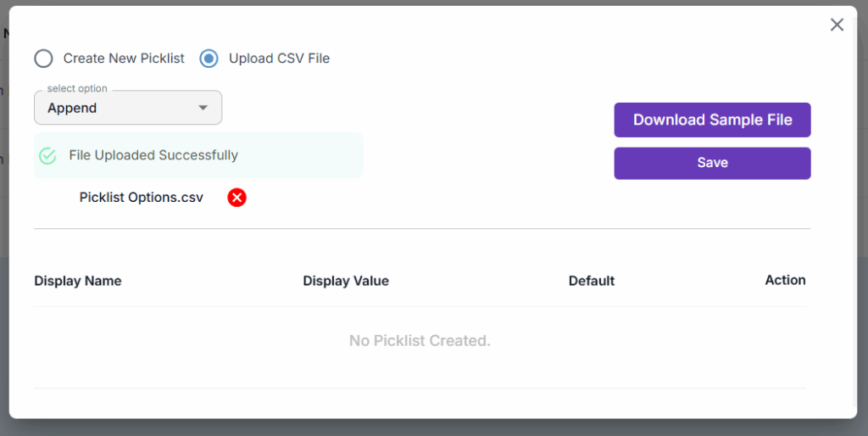Image resolution: width=868 pixels, height=436 pixels.
Task: Download the sample CSV file
Action: 712,120
